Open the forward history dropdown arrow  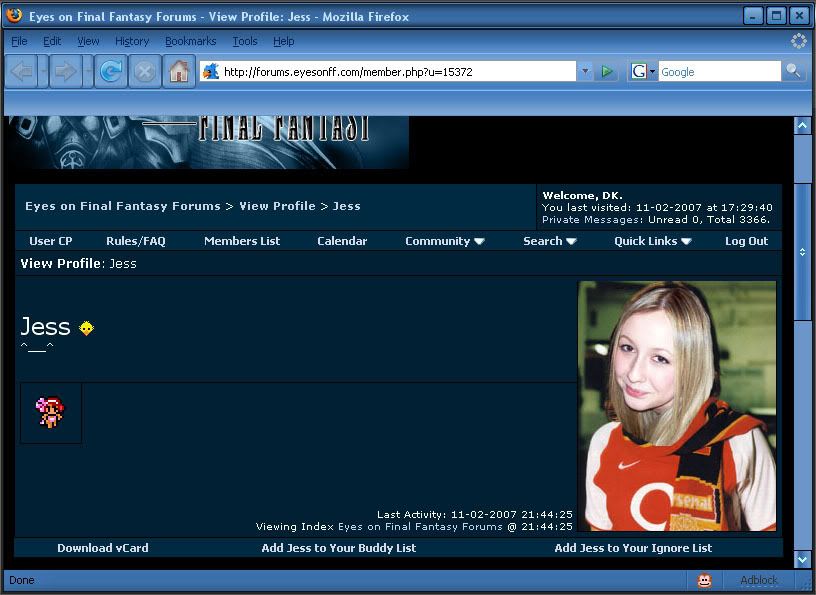point(87,71)
